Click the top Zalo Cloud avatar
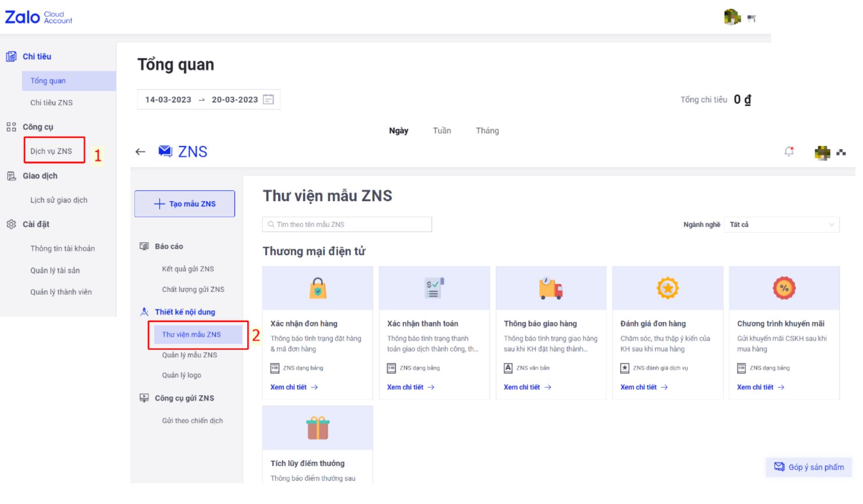This screenshot has width=863, height=504. [732, 17]
